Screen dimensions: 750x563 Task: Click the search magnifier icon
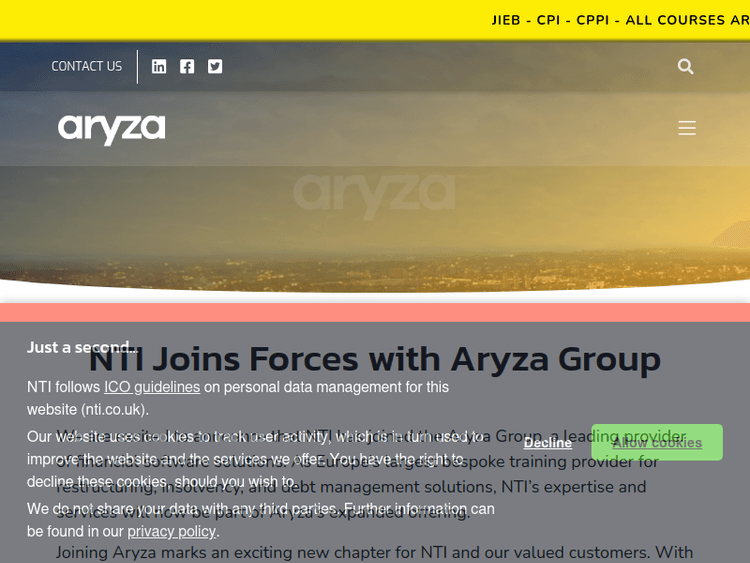[685, 66]
